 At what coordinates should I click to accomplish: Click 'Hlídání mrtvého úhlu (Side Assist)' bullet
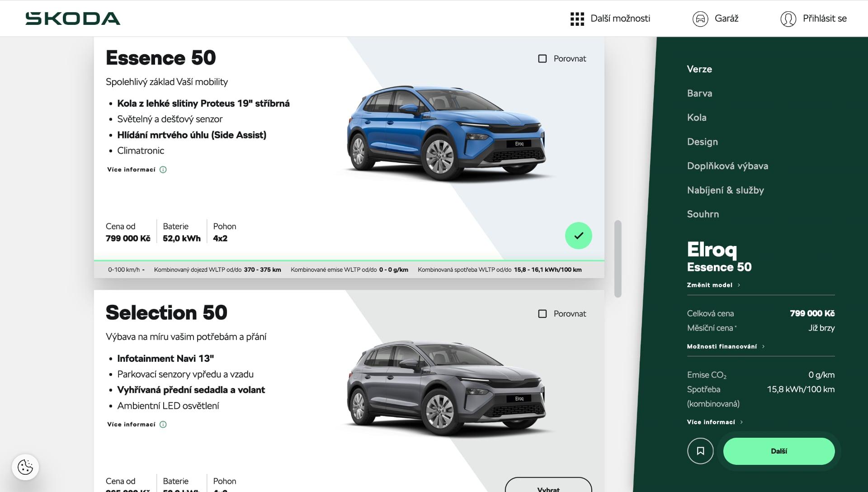pyautogui.click(x=192, y=135)
